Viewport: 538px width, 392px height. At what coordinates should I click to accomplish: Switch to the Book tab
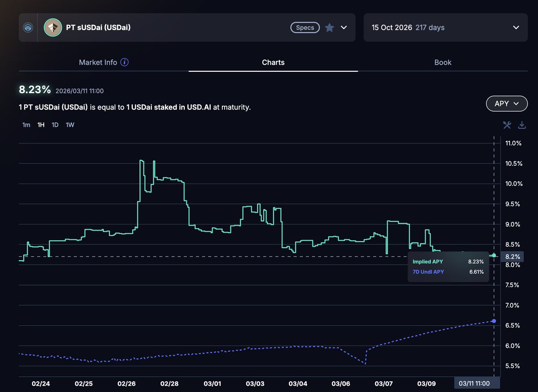[x=443, y=62]
